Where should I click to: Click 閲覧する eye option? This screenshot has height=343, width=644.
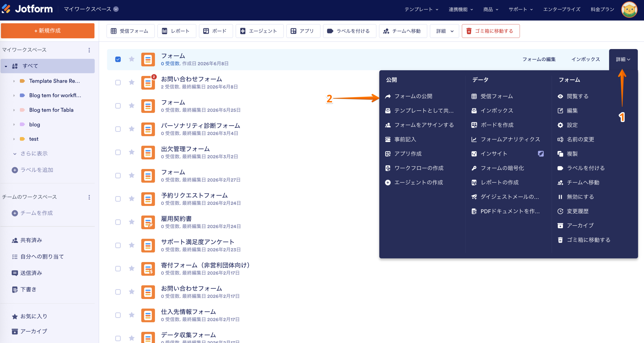click(573, 96)
